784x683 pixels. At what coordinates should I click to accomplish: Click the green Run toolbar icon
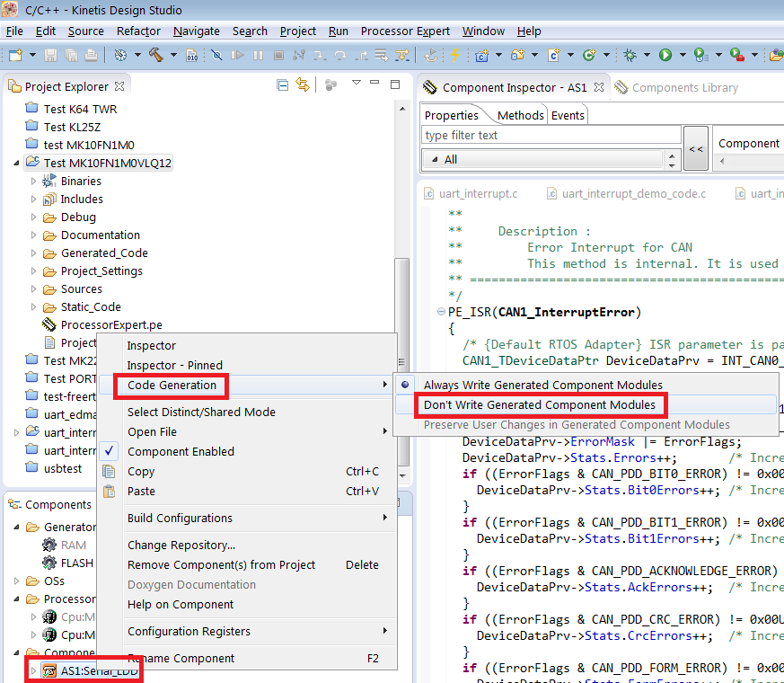tap(665, 55)
